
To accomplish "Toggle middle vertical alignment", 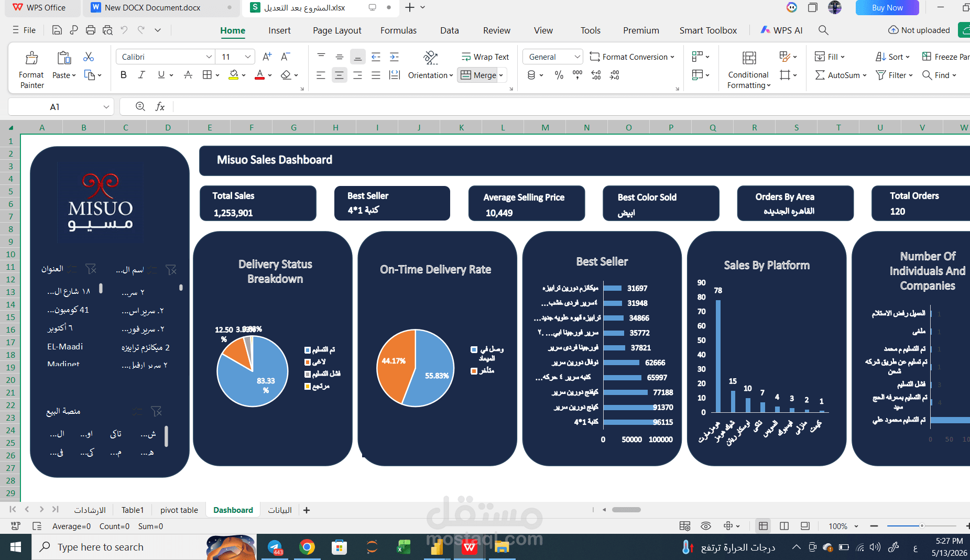I will point(339,57).
